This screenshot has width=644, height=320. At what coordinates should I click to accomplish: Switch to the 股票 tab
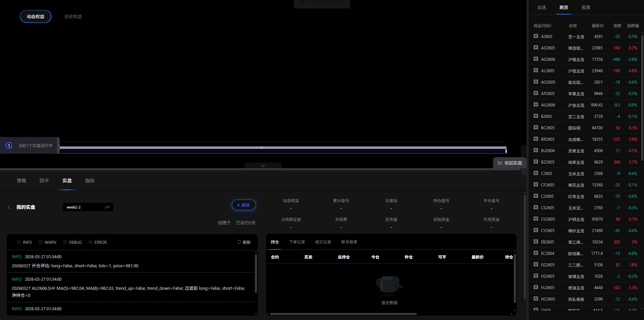586,7
